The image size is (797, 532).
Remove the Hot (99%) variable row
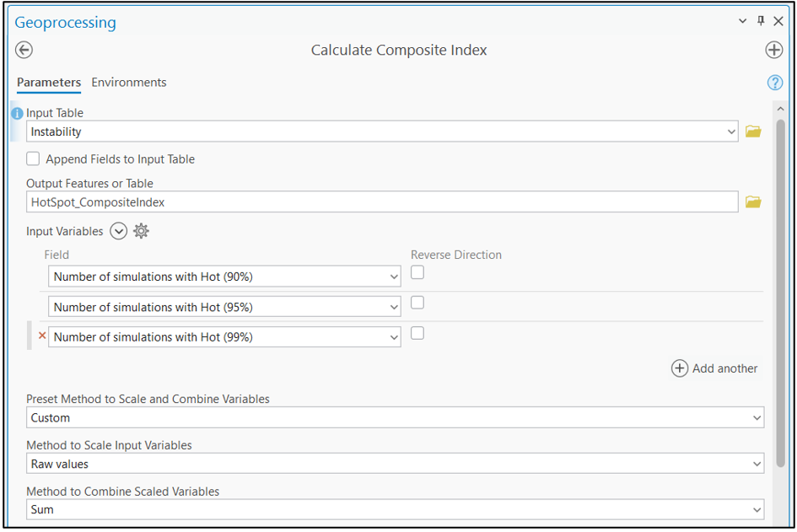click(x=42, y=336)
